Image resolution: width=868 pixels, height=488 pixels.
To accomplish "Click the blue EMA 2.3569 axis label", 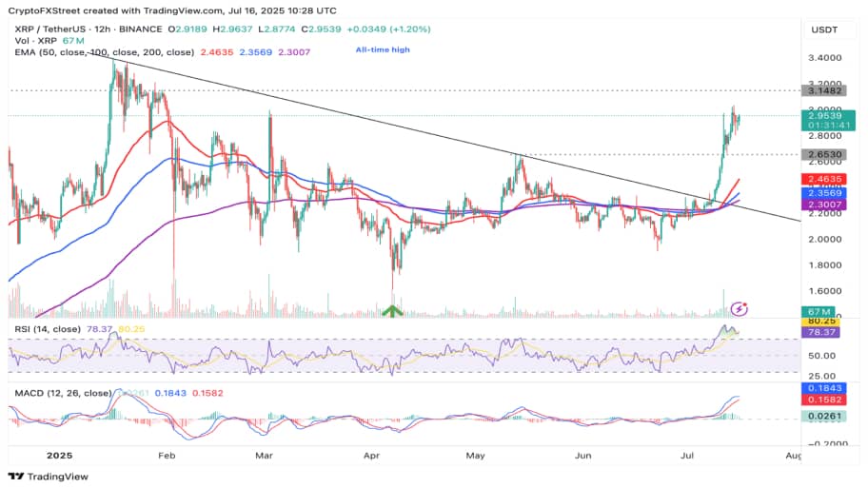I will point(823,192).
